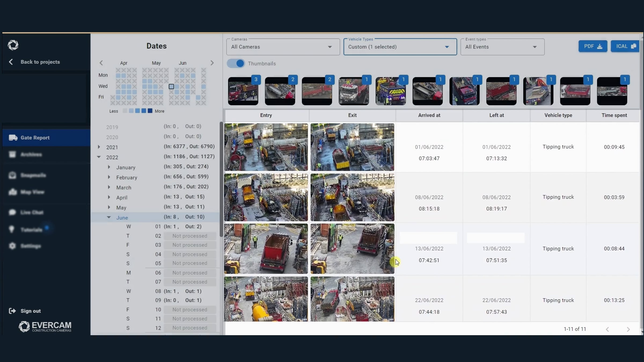Click the Arrived at column header
The width and height of the screenshot is (644, 362).
pyautogui.click(x=429, y=115)
